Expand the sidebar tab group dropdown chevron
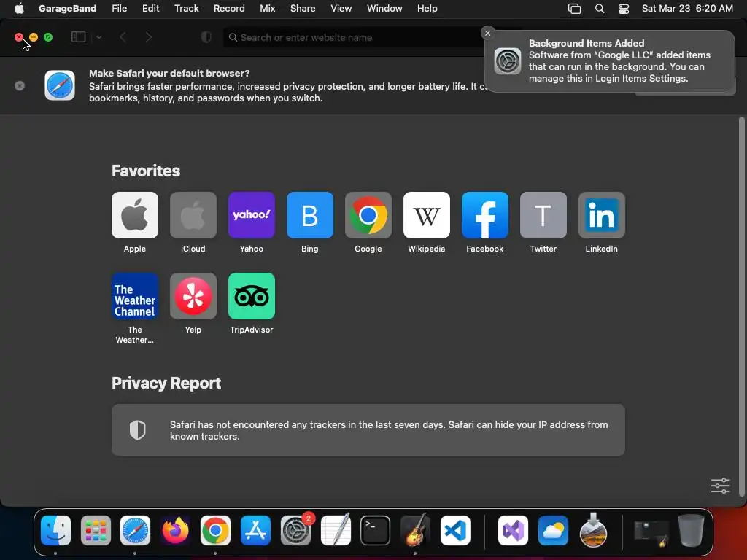 tap(98, 37)
